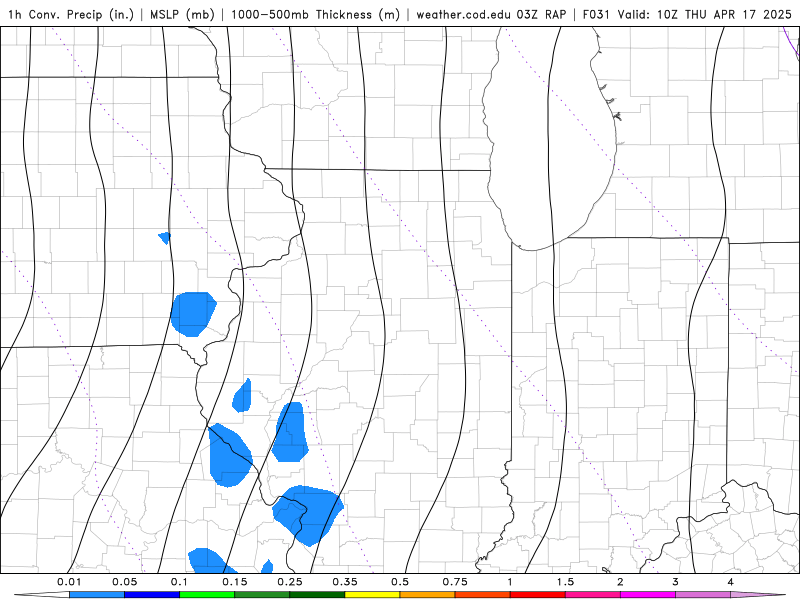Select the dark green 0.25–0.35 legend swatch
This screenshot has height=600, width=800.
(x=317, y=595)
